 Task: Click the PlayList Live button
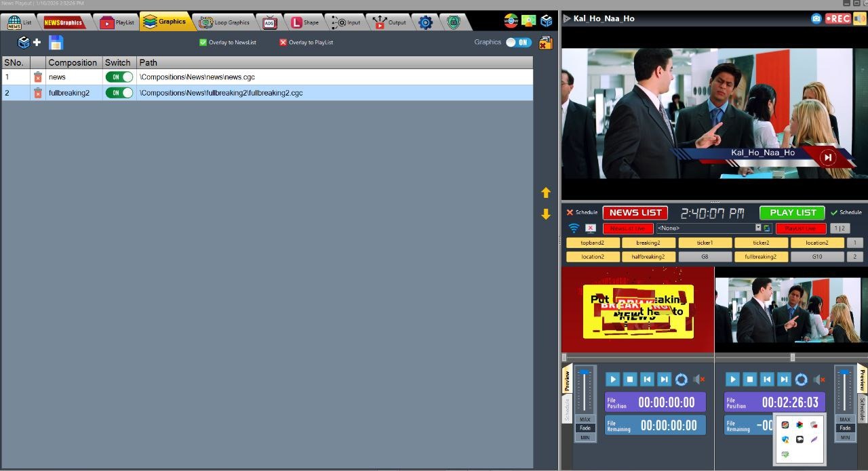[x=801, y=228]
